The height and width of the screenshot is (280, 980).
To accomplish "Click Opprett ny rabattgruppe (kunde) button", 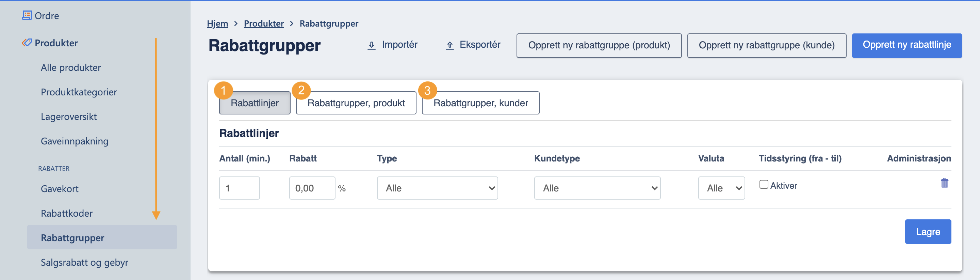I will point(767,45).
